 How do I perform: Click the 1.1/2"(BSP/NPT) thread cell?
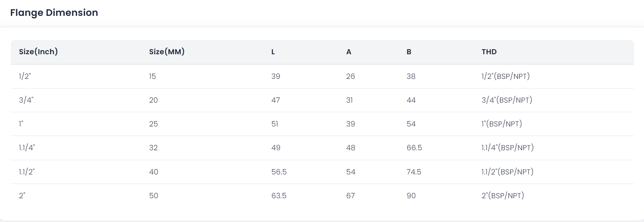point(508,172)
